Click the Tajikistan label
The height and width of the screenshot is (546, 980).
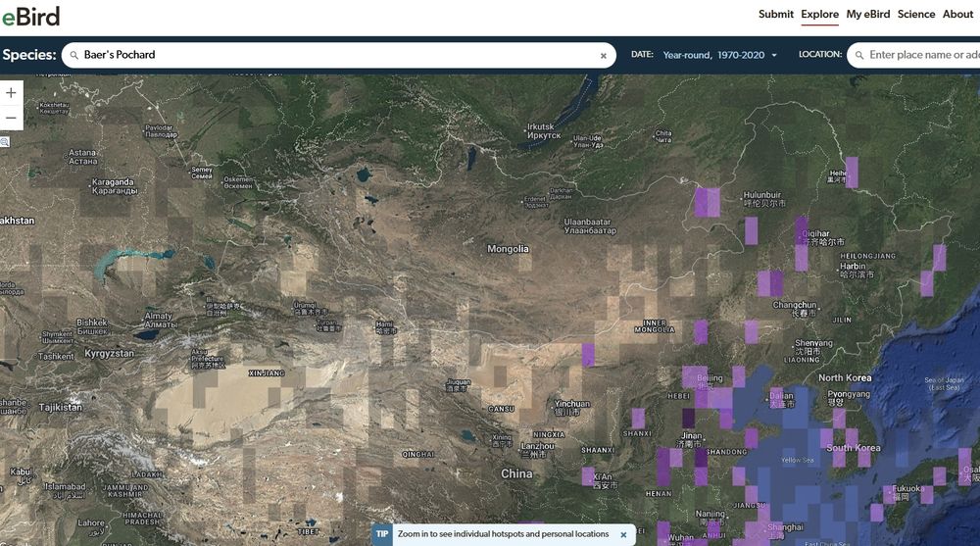[60, 407]
